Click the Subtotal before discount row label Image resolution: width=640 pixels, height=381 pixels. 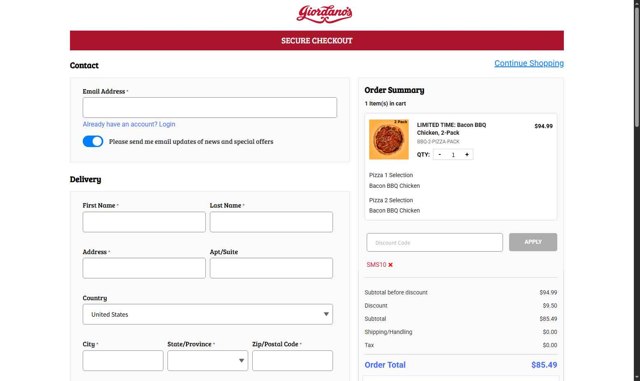[396, 292]
